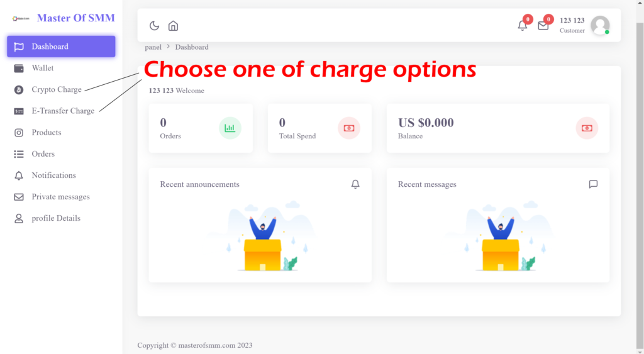Open the messages envelope in header
Screen dimensions: 644x354
[543, 26]
